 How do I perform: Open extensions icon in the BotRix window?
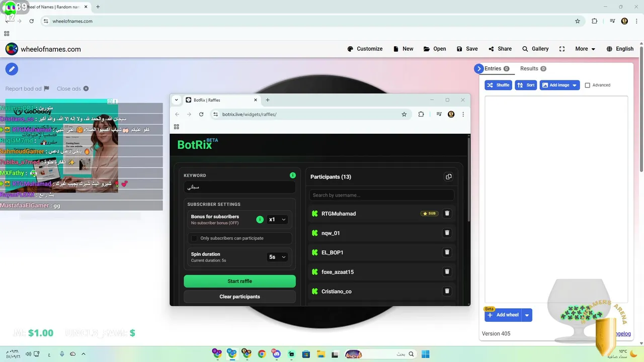pos(421,114)
